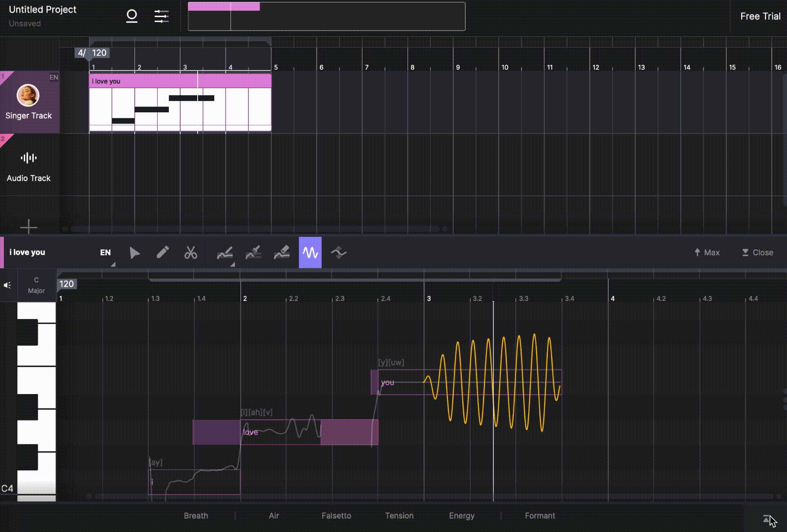
Task: Open the Air parameter tab
Action: coord(274,516)
